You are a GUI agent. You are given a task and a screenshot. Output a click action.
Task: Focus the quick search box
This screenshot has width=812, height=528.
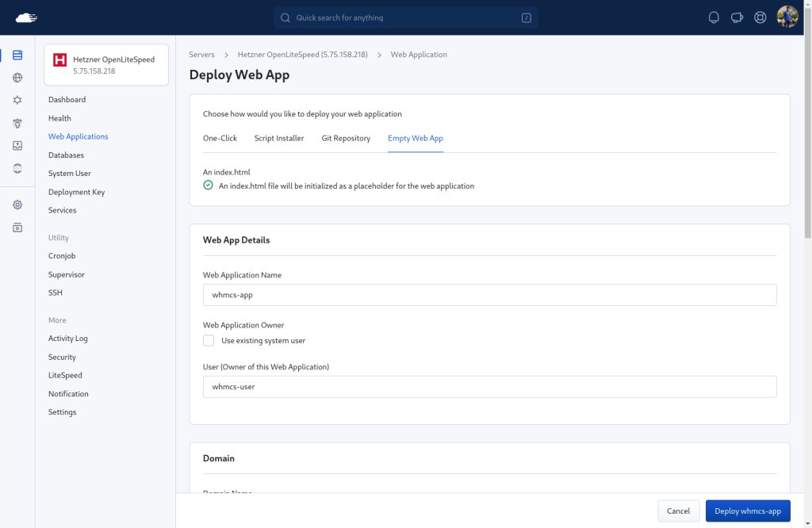[406, 17]
